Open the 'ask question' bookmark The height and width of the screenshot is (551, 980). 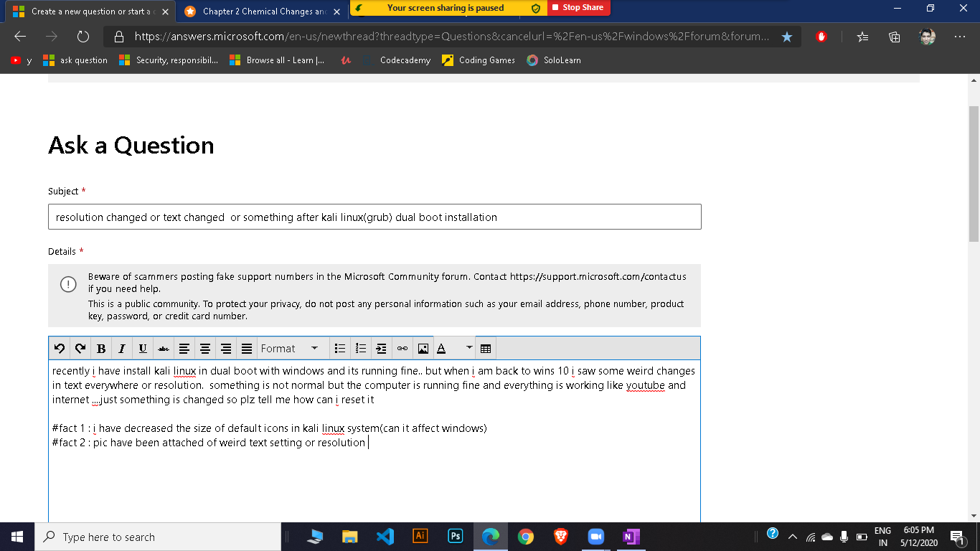(75, 60)
